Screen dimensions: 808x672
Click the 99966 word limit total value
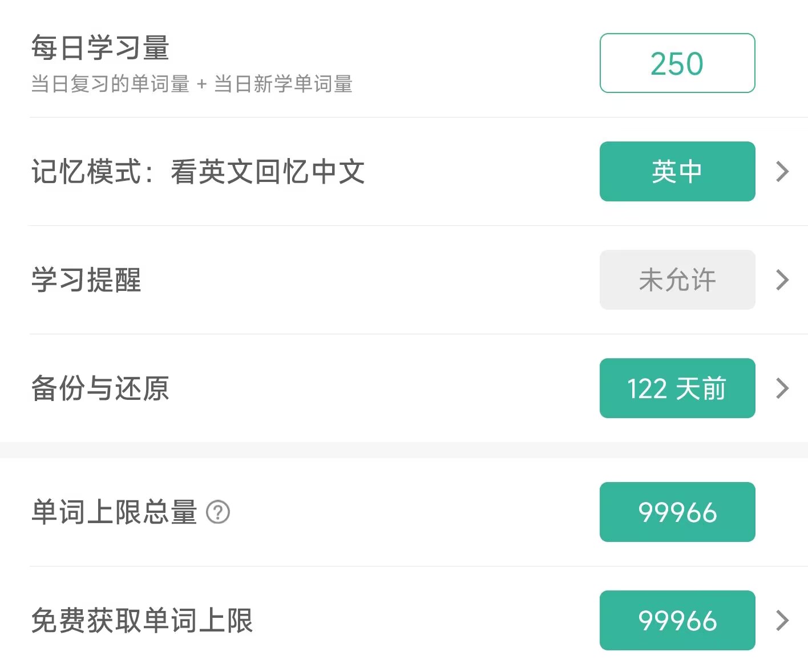(x=677, y=512)
